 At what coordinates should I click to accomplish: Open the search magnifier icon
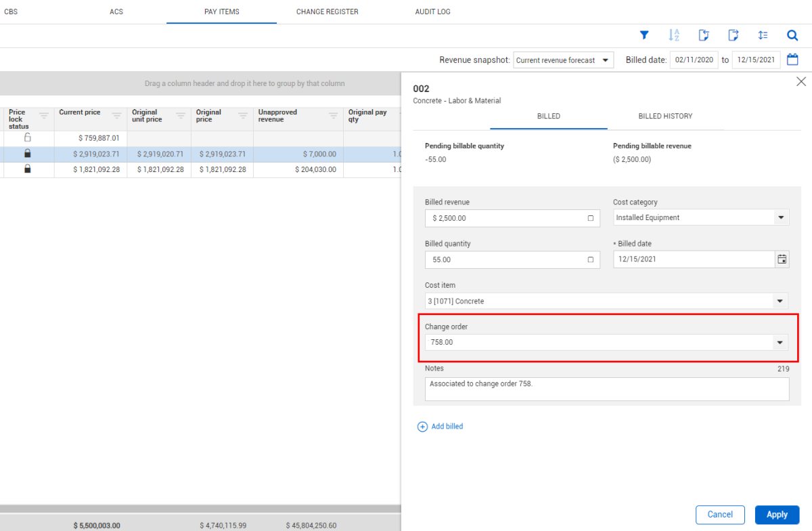[792, 35]
